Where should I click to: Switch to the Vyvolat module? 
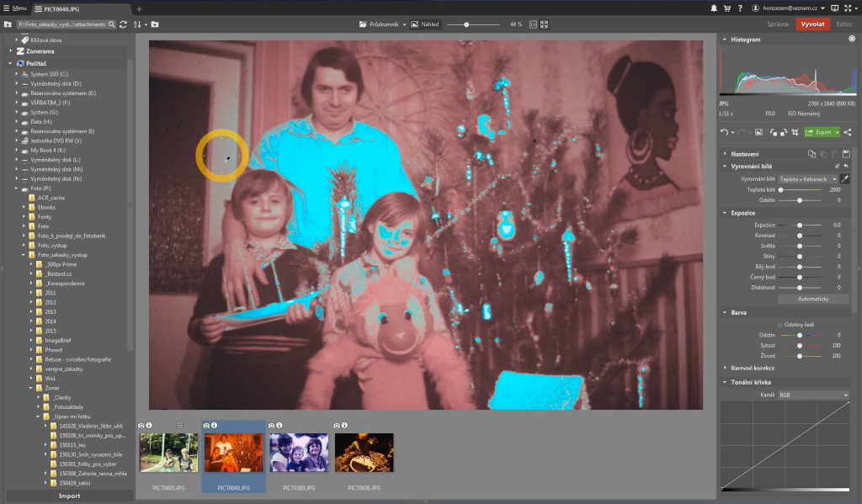(x=812, y=24)
